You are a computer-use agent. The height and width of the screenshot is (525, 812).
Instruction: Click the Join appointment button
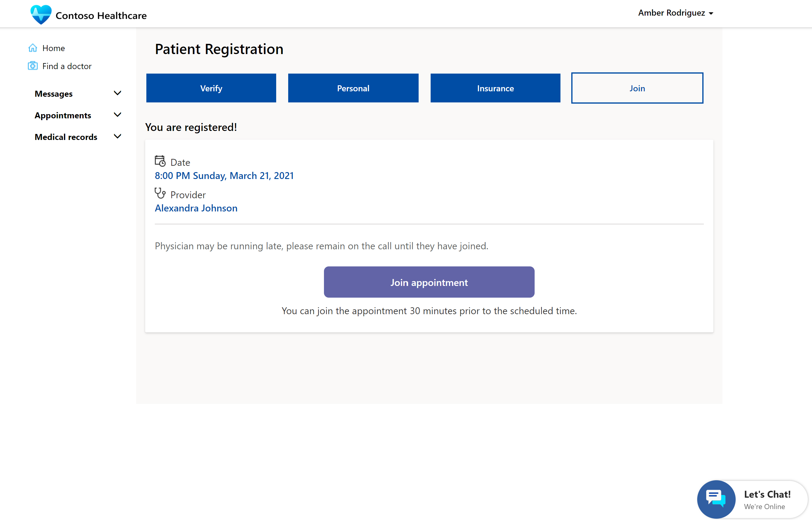(429, 281)
